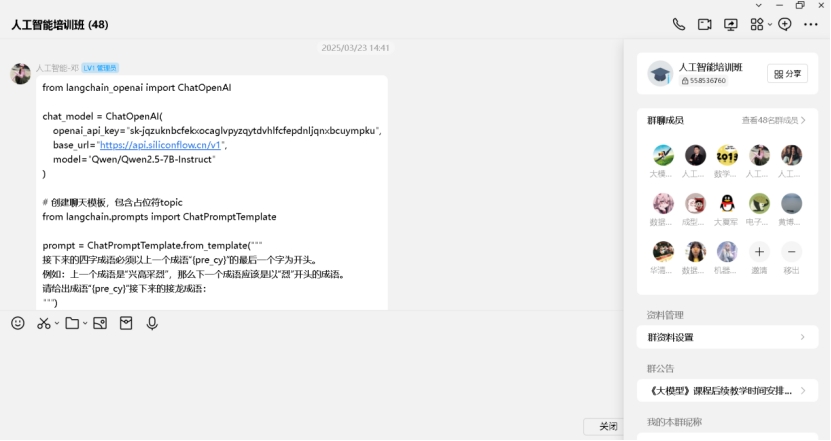The width and height of the screenshot is (831, 441).
Task: Expand the folder file dropdown arrow
Action: [84, 323]
